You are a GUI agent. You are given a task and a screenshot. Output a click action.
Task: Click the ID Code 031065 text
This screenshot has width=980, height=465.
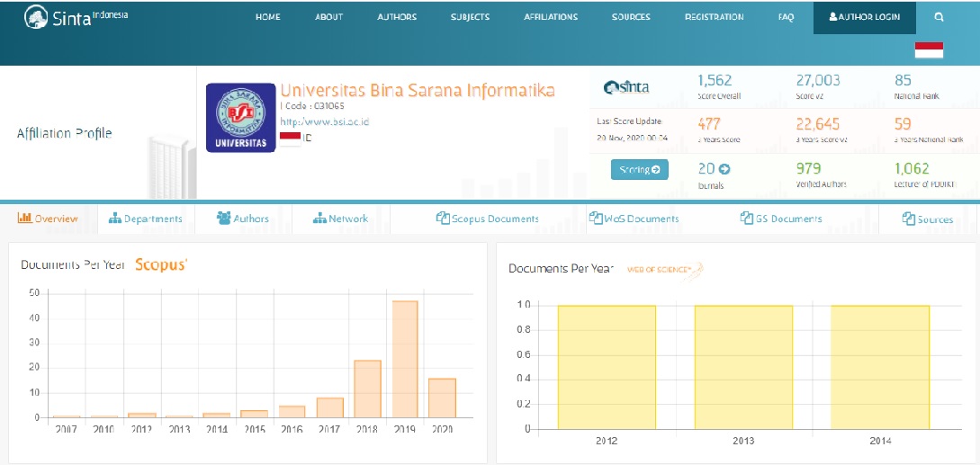coord(312,105)
